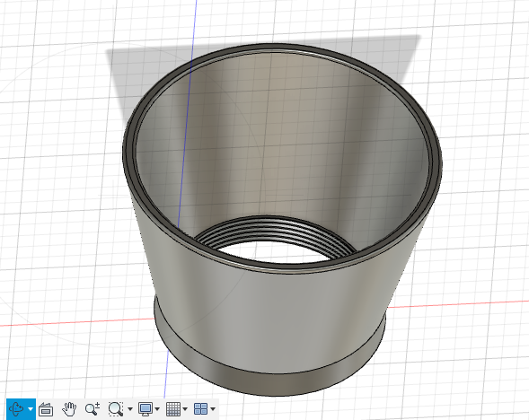Select the Look At tool
529x420 pixels.
tap(46, 409)
